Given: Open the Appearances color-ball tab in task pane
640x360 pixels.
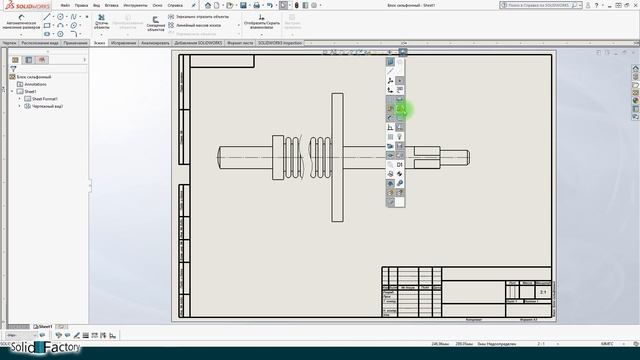Looking at the screenshot, I should [636, 100].
